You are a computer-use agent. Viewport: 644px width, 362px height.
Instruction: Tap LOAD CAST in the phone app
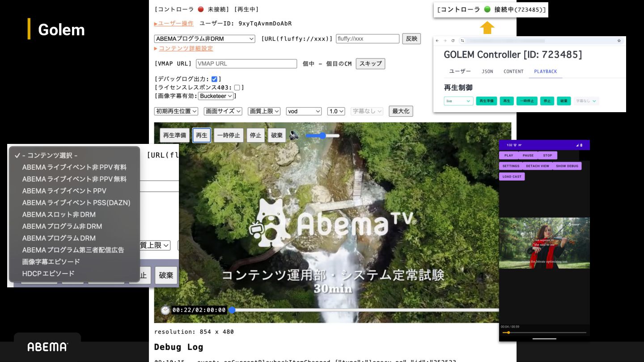512,177
